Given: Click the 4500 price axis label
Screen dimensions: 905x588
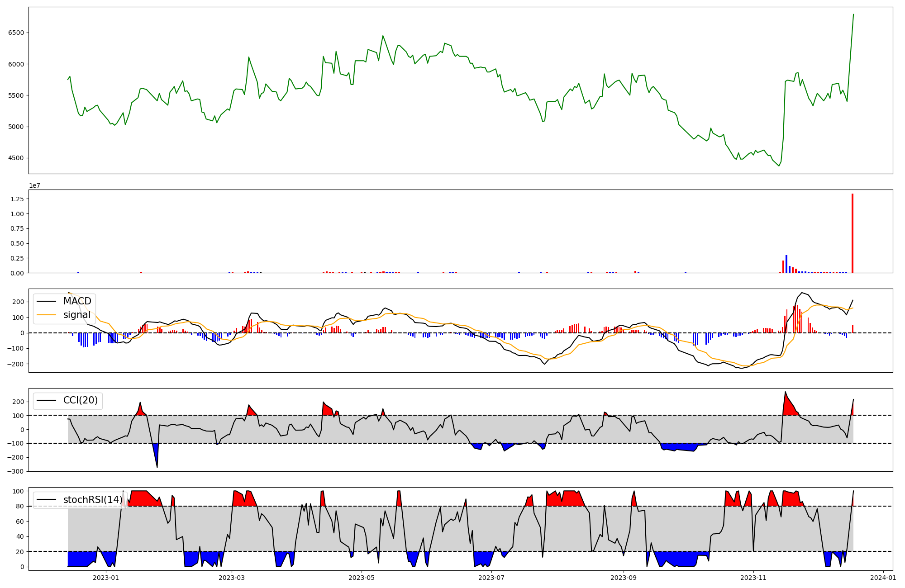Looking at the screenshot, I should 16,158.
